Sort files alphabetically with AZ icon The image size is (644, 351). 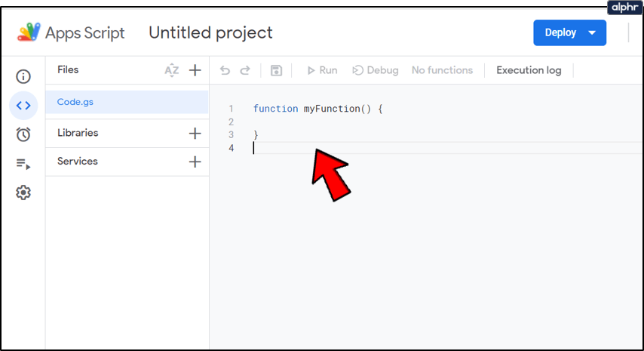point(172,70)
